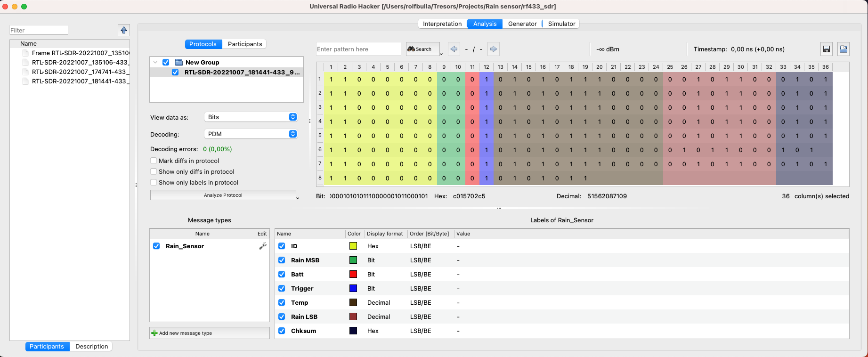Switch to the Generator tab

tap(522, 24)
